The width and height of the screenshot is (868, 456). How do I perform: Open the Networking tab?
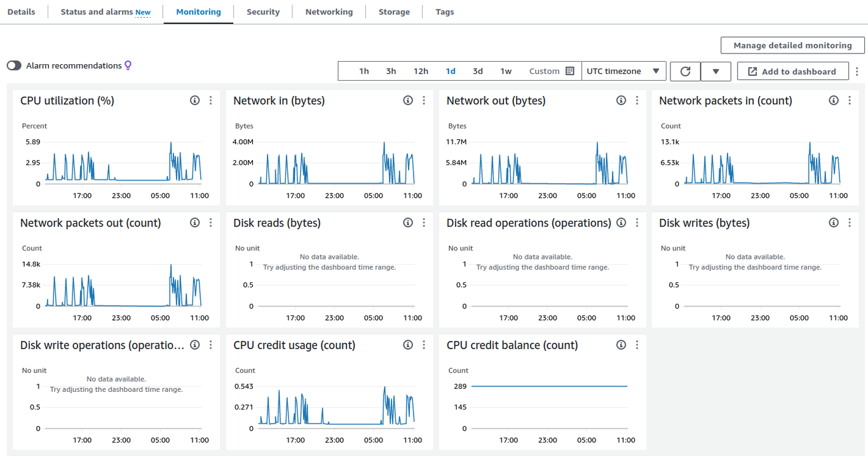(329, 12)
